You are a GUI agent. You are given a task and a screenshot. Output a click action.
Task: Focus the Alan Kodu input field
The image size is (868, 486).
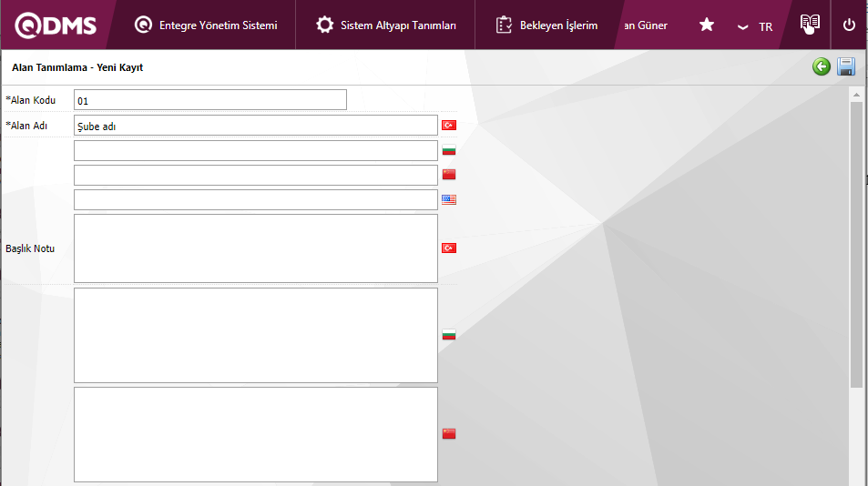click(210, 100)
